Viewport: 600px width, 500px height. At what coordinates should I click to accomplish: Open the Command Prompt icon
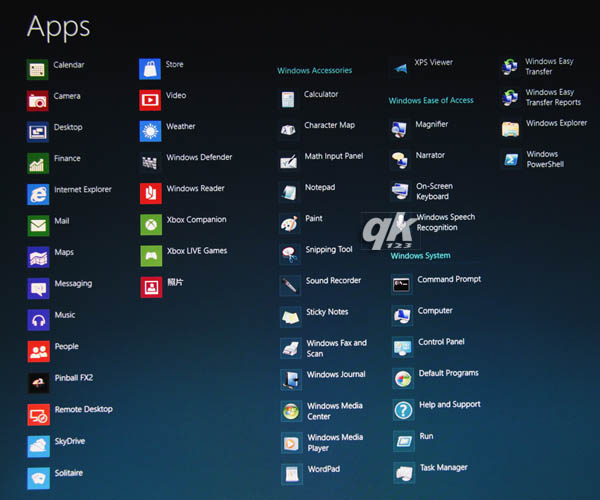tap(402, 284)
